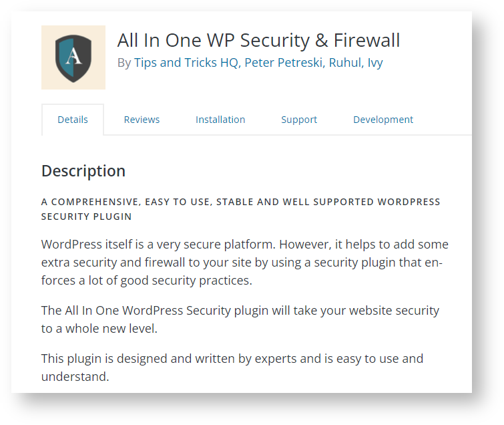Select the Development tab
The height and width of the screenshot is (425, 504).
click(383, 120)
